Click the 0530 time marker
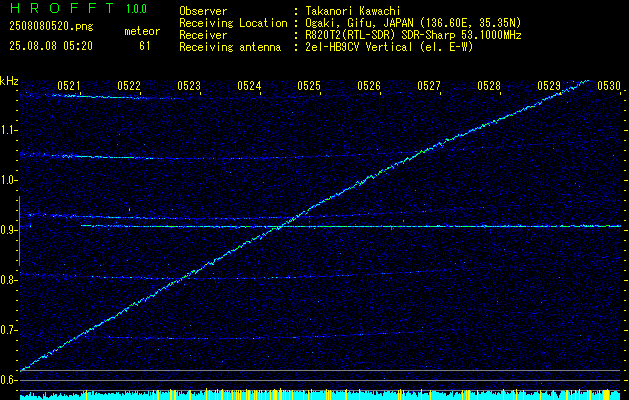Image resolution: width=629 pixels, height=400 pixels. tap(609, 85)
